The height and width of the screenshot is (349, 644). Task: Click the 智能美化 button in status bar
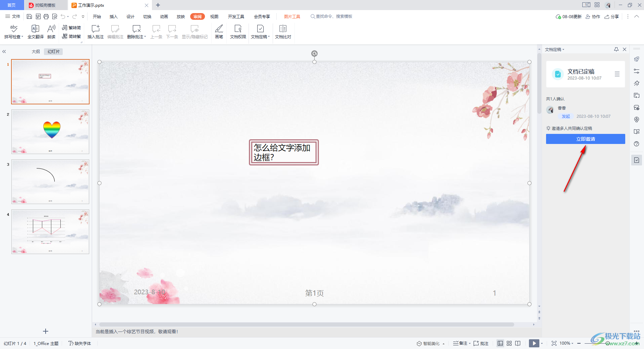[x=428, y=343]
